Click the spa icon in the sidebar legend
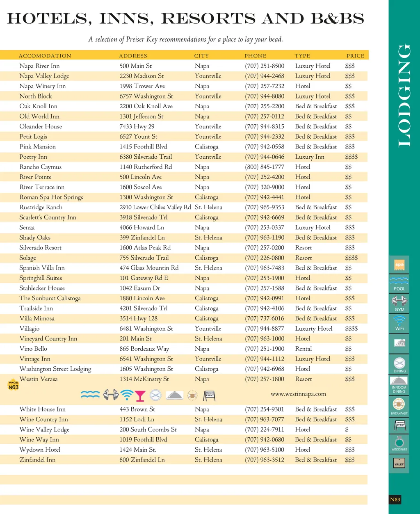This screenshot has width=420, height=514. [x=399, y=265]
